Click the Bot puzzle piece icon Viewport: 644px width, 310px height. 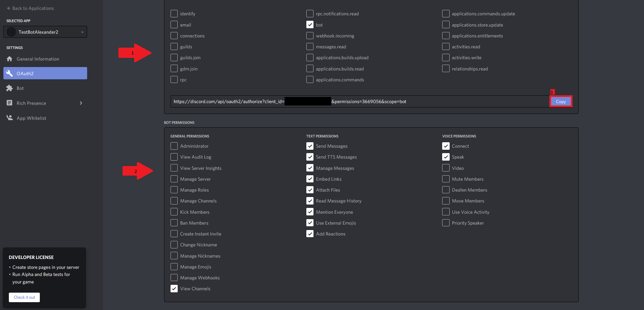[10, 88]
